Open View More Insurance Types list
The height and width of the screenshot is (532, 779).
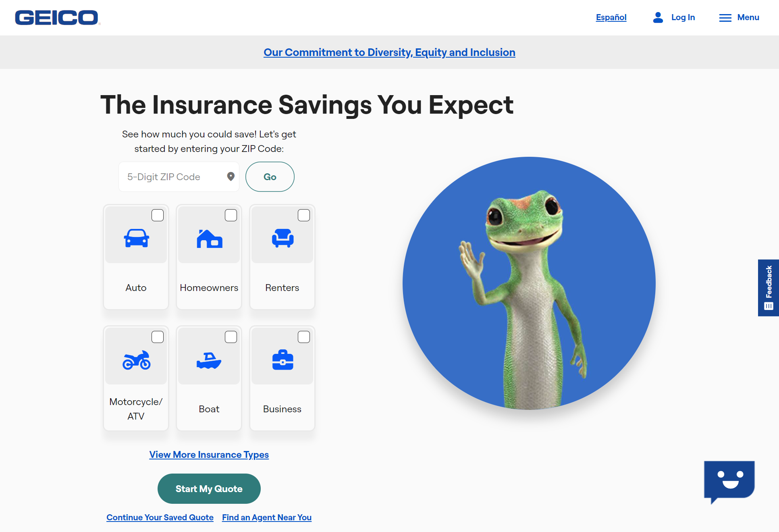tap(208, 454)
